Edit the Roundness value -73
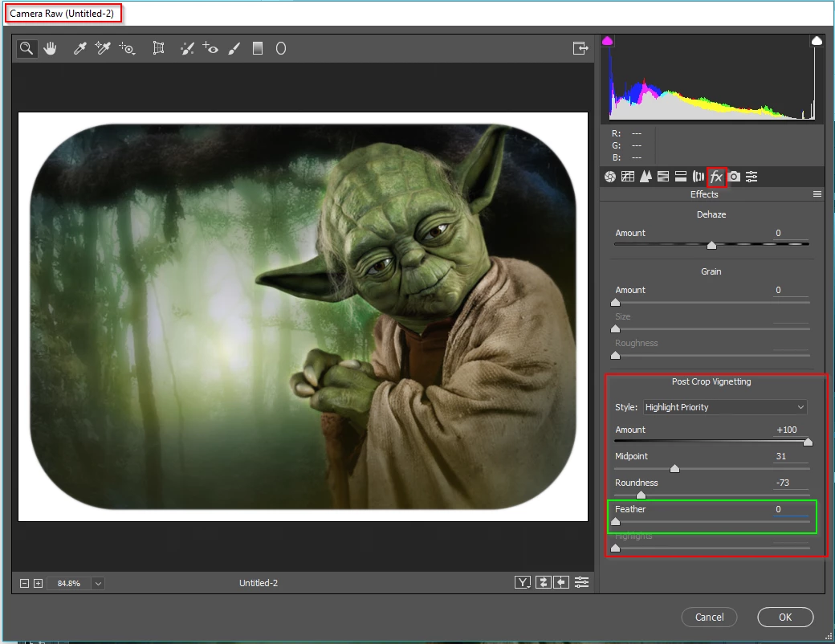Screen dimensions: 835x644 coord(790,483)
